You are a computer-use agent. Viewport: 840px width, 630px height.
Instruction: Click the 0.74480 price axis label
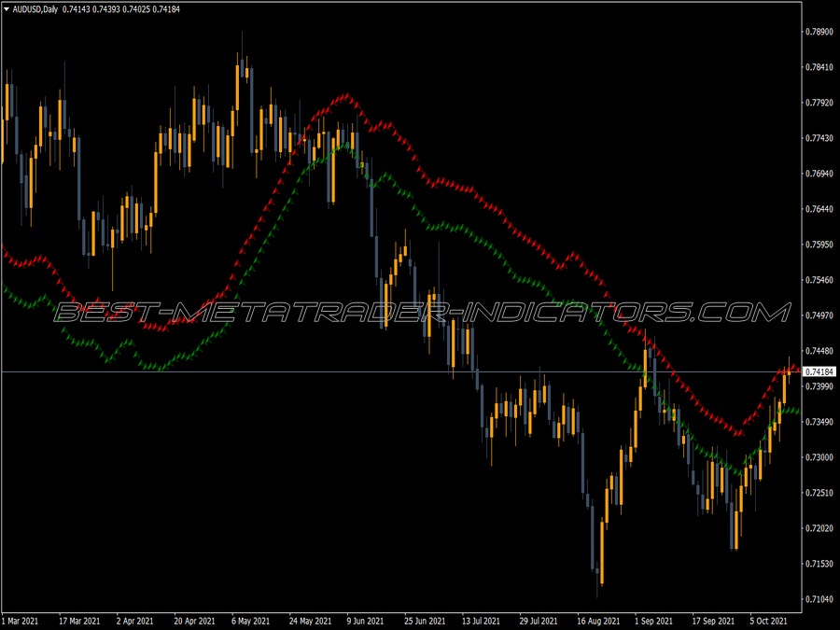(x=819, y=351)
